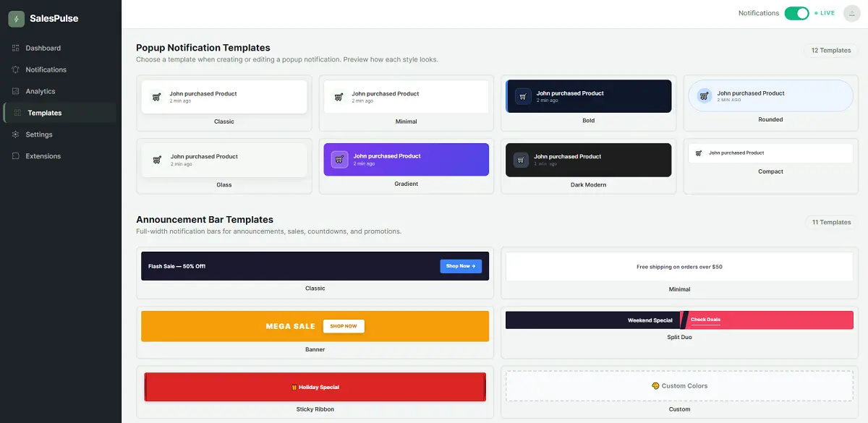Click the cart icon inside the Gradient template

click(x=340, y=158)
